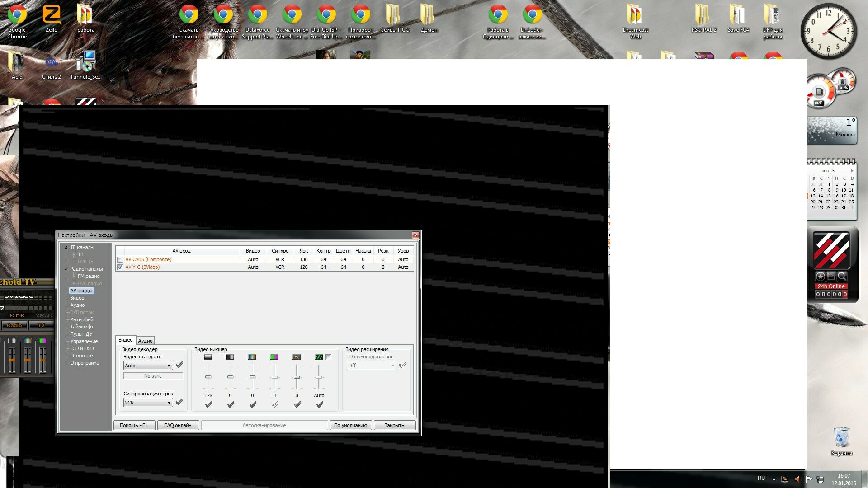Open the Recycle Bin on desktop

841,437
